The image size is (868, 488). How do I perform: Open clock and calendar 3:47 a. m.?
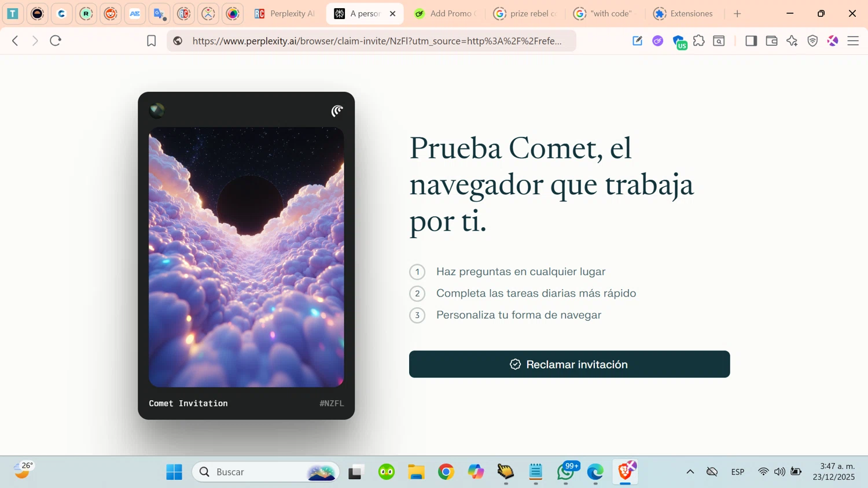coord(834,472)
